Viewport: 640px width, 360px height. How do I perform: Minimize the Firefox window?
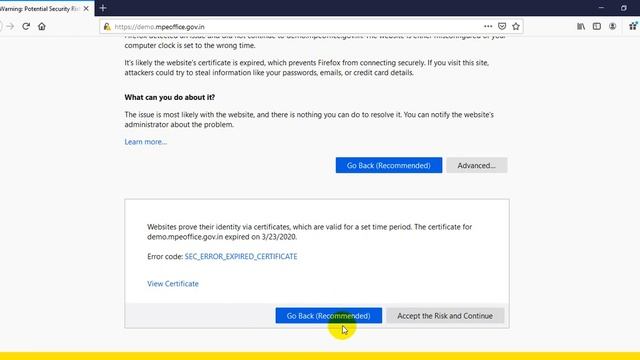pyautogui.click(x=601, y=8)
